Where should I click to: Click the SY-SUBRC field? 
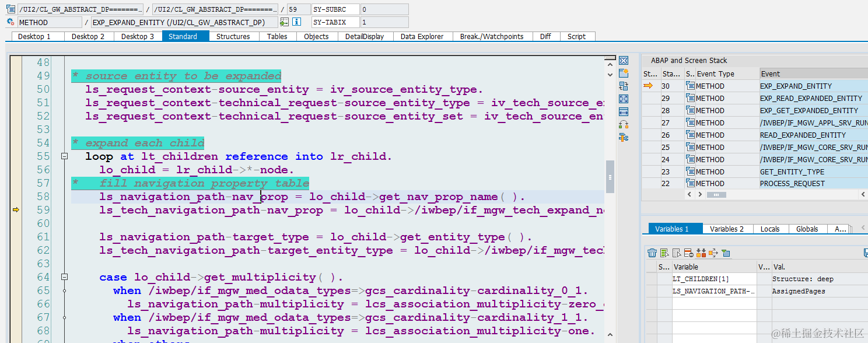tap(335, 9)
